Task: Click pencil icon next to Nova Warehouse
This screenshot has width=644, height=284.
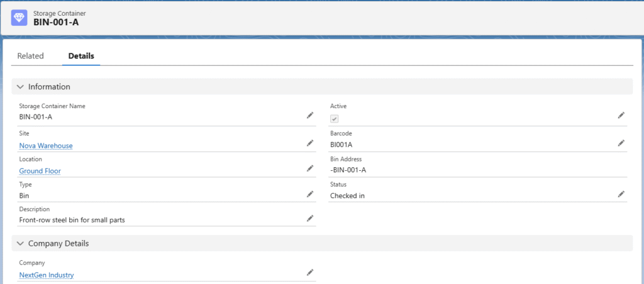Action: point(309,143)
